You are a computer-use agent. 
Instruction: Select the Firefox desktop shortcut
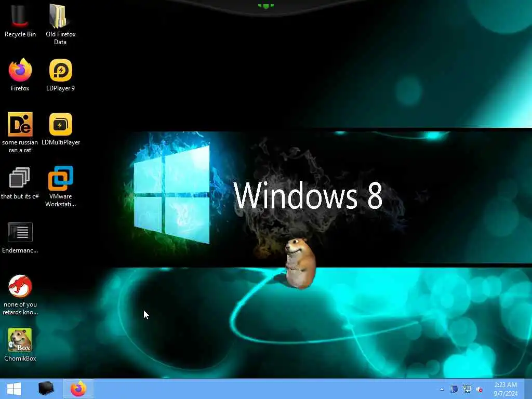point(20,75)
